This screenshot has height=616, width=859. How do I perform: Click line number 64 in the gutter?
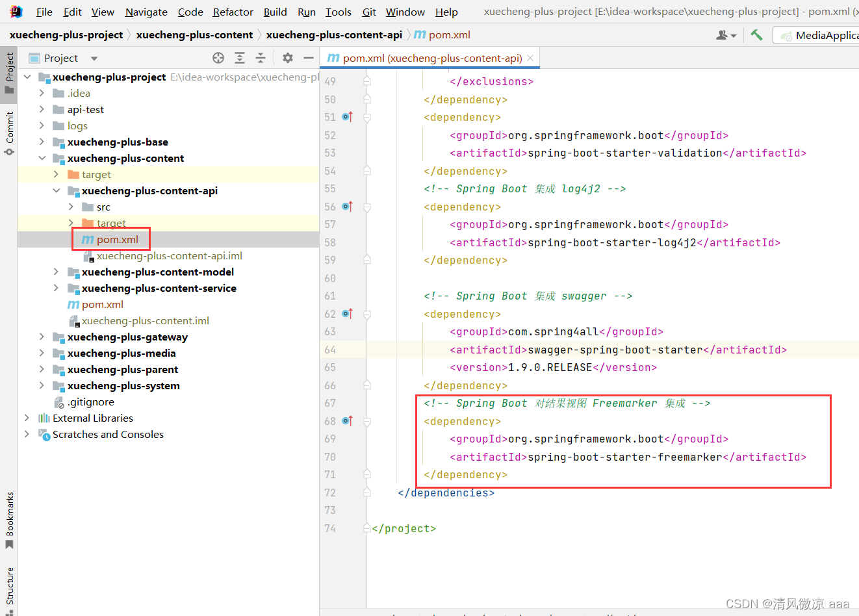click(x=330, y=350)
